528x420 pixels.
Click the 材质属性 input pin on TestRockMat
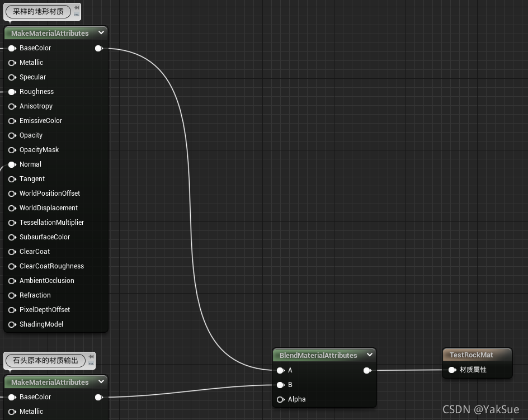click(452, 370)
